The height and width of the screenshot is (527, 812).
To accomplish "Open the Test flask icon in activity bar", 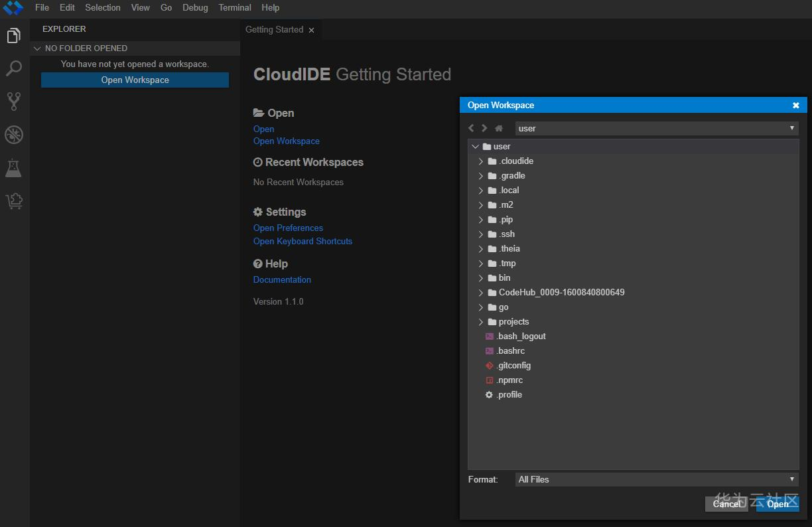I will [14, 168].
